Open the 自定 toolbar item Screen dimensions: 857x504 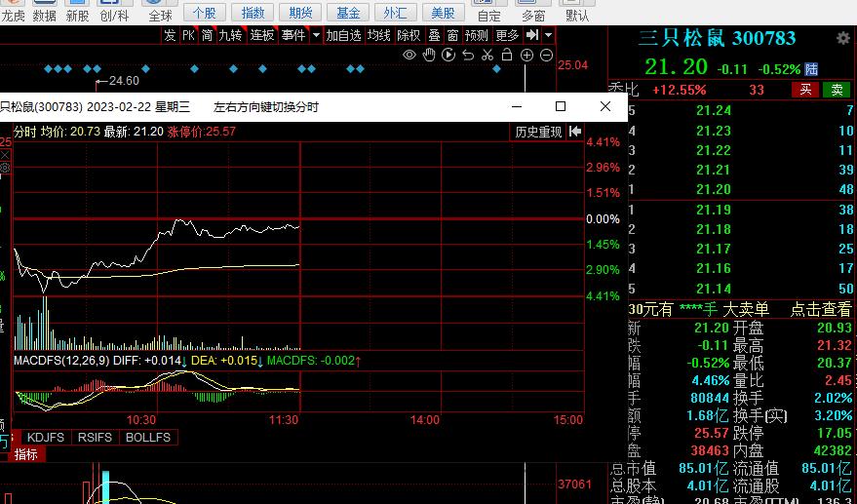[x=488, y=12]
